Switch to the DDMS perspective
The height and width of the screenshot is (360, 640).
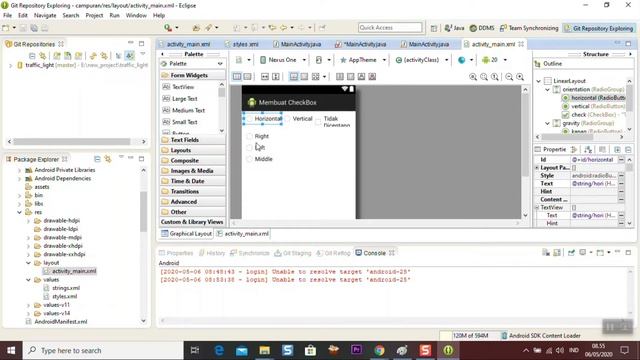pos(482,28)
